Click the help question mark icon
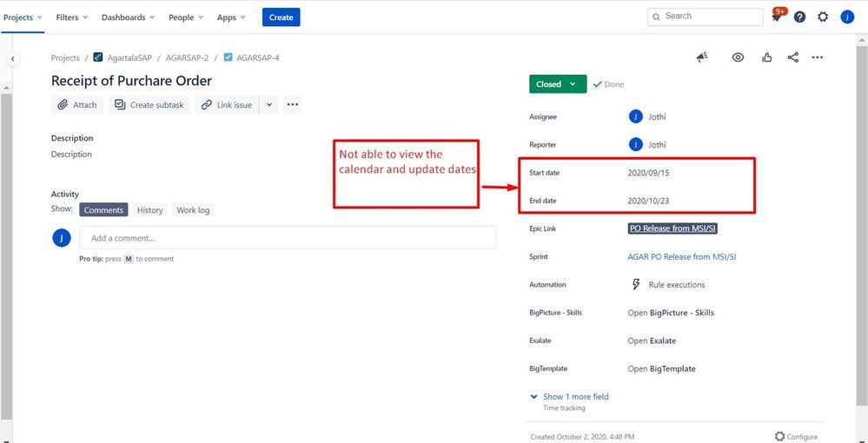 (799, 17)
